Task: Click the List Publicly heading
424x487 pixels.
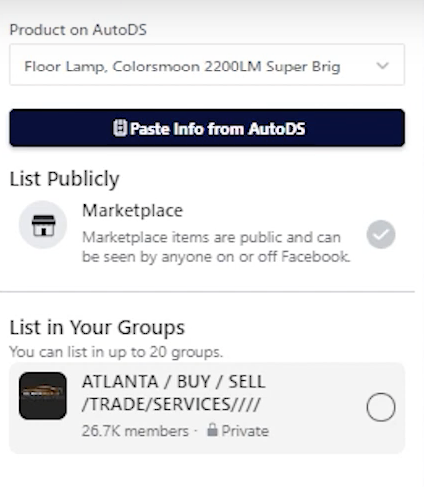Action: point(64,179)
